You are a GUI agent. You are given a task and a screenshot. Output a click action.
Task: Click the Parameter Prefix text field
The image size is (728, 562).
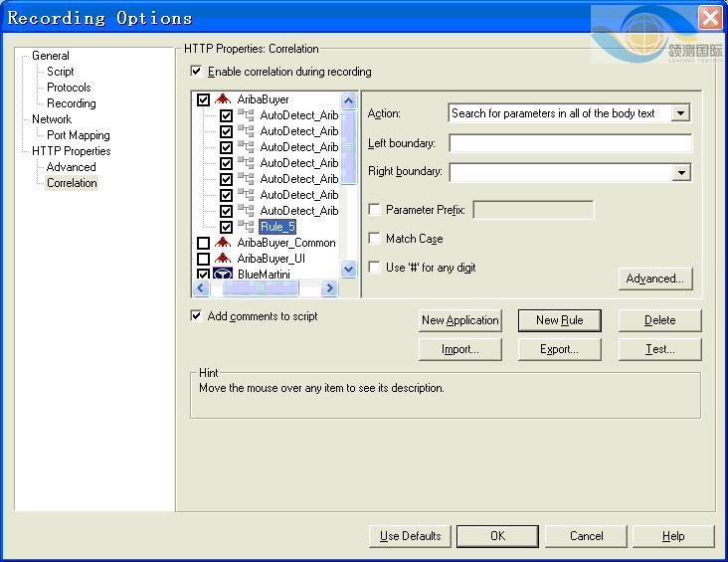pyautogui.click(x=533, y=210)
